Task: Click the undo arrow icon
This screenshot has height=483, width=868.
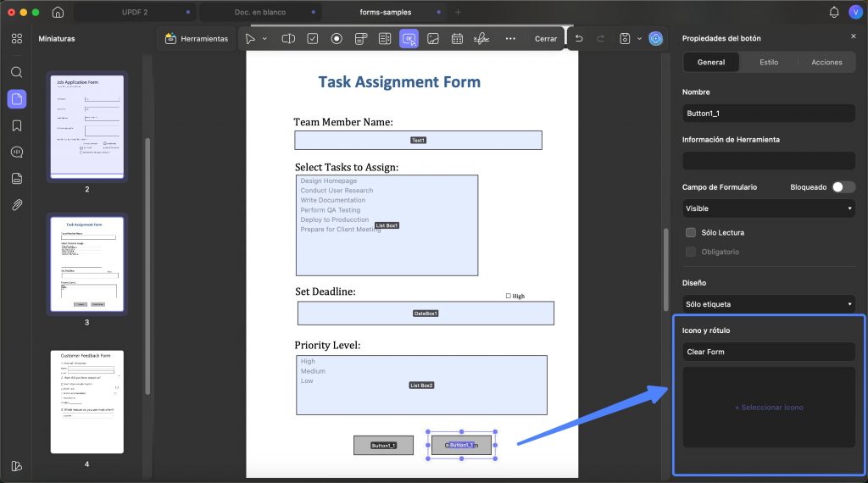Action: 579,39
